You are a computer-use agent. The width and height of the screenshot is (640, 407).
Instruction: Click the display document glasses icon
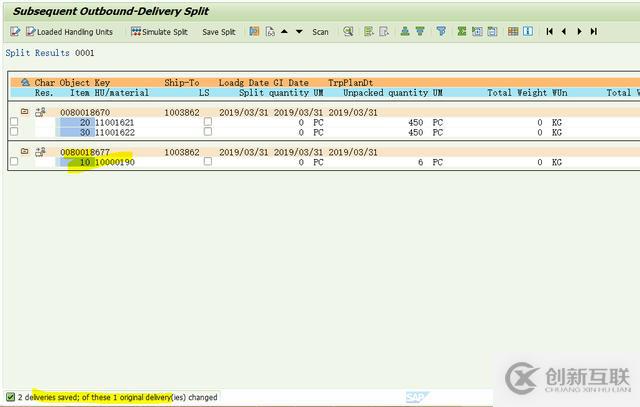[x=270, y=31]
